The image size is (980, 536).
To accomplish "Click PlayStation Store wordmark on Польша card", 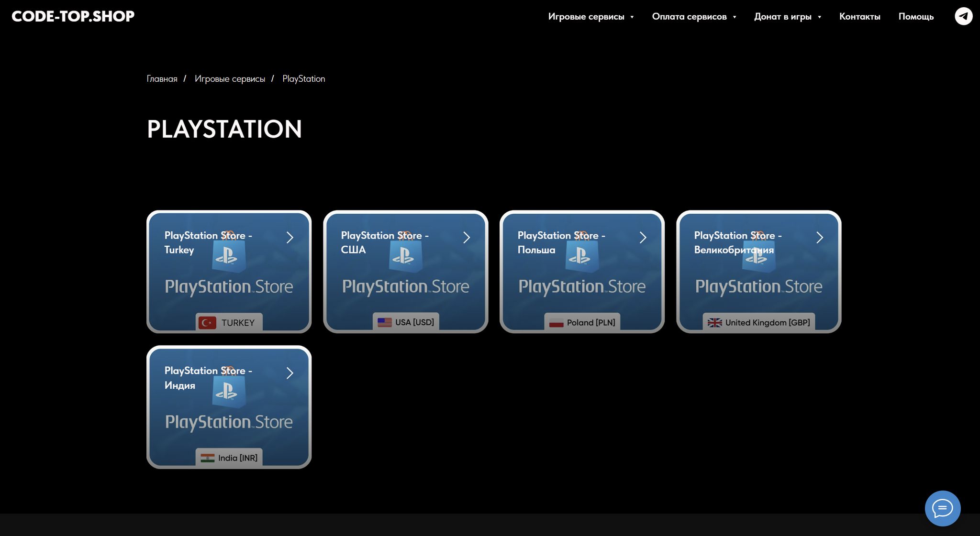I will click(582, 287).
